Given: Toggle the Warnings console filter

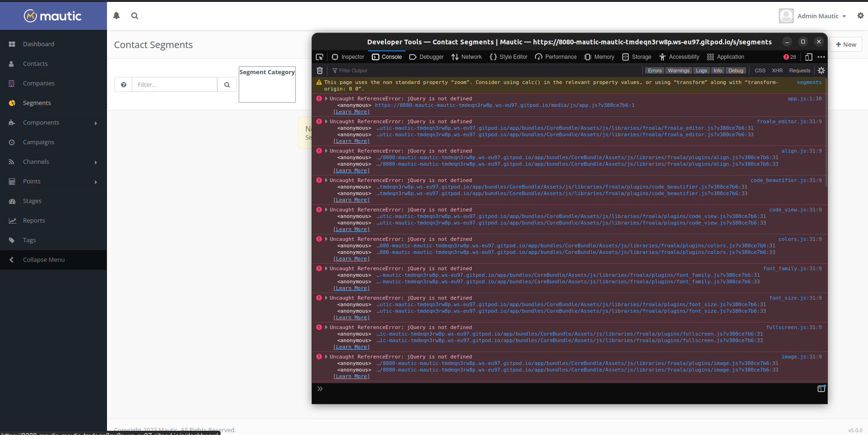Looking at the screenshot, I should [678, 70].
